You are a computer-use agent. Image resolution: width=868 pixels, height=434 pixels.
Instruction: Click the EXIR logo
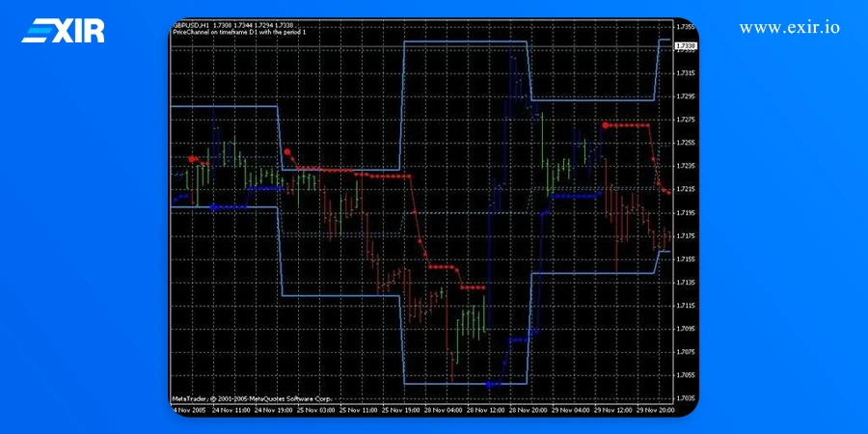pos(63,30)
